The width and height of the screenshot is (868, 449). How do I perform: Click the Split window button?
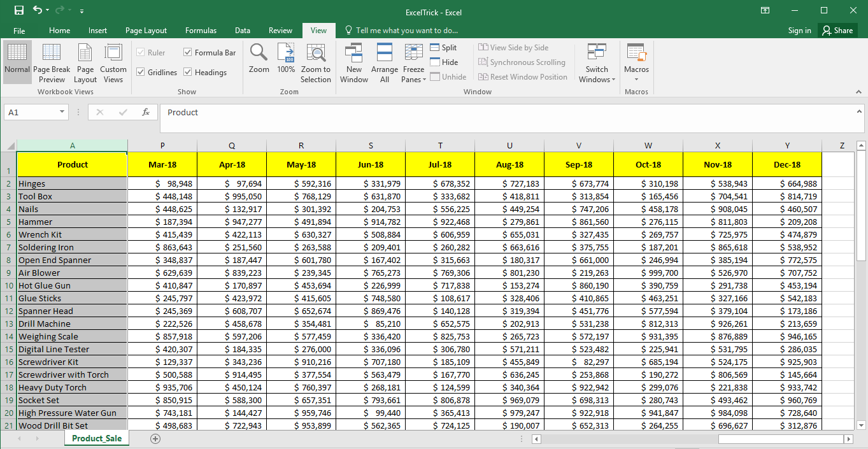pos(443,48)
